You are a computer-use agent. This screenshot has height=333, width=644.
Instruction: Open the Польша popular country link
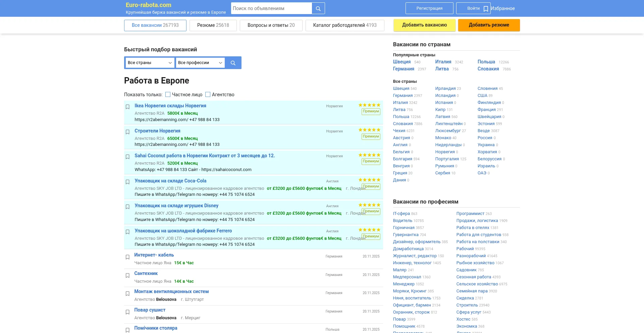[486, 62]
